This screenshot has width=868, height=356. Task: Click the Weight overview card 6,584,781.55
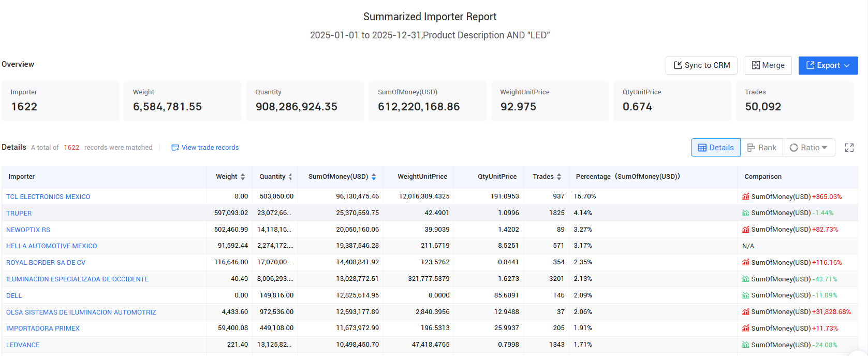click(x=183, y=101)
